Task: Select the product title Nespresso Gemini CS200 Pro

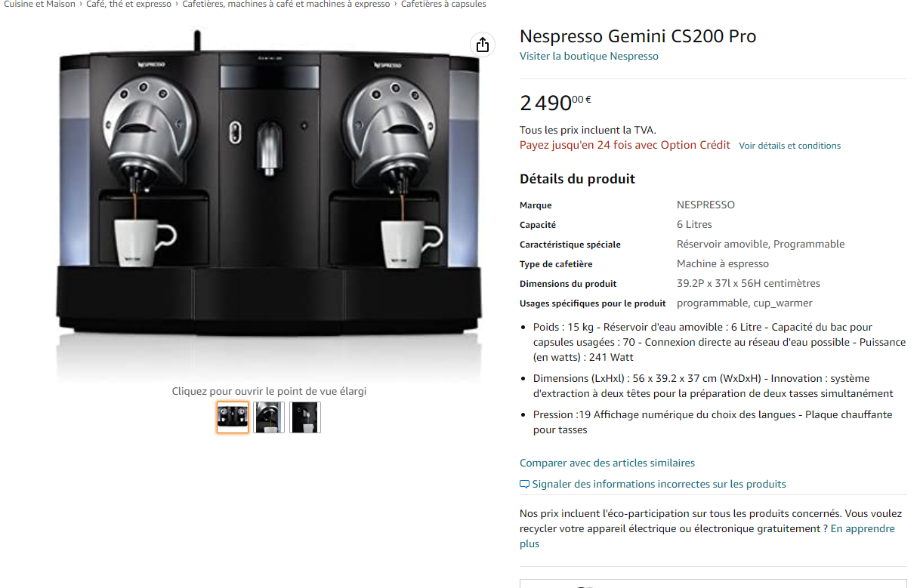Action: click(x=638, y=35)
